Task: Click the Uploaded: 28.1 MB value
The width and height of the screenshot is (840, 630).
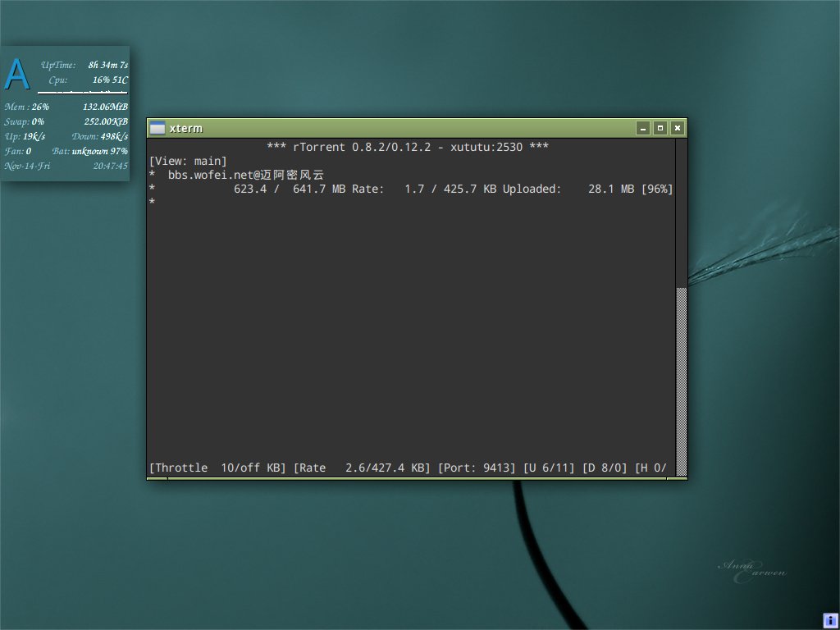Action: (x=568, y=189)
